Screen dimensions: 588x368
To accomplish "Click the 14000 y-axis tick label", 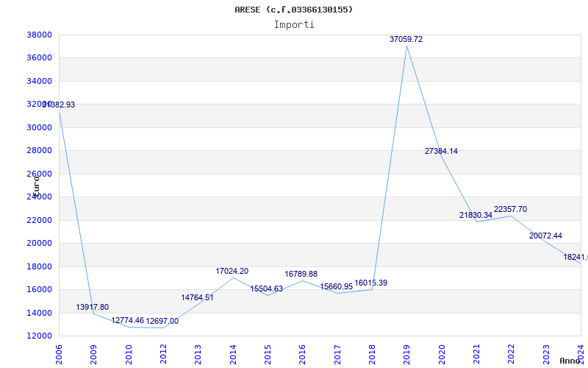I will pyautogui.click(x=39, y=313).
